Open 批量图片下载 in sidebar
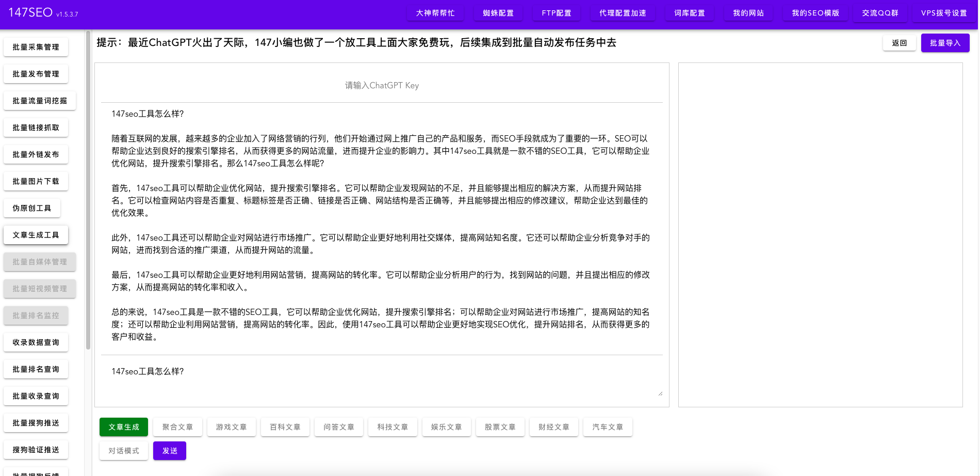 click(x=36, y=181)
